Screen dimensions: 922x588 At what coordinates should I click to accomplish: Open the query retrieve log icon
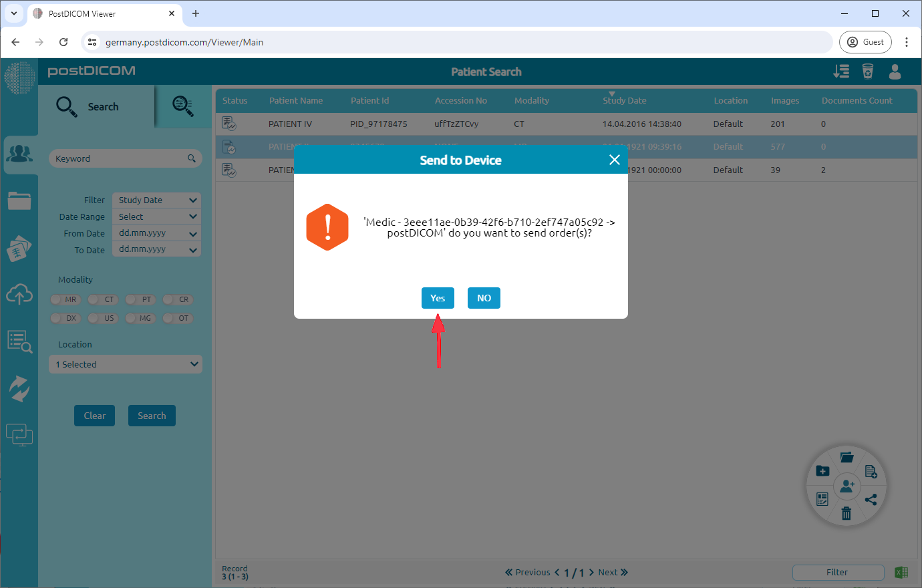[x=20, y=341]
